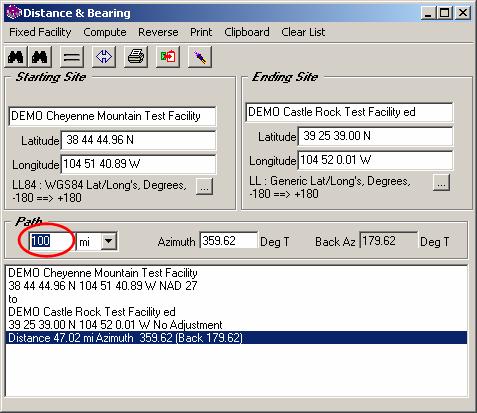Click the clear list wand icon
The image size is (477, 413).
[x=200, y=57]
